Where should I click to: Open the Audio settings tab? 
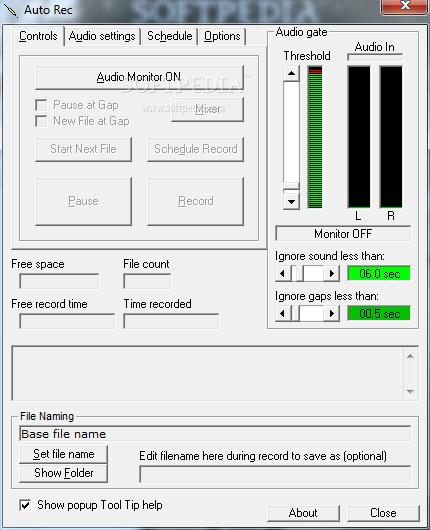pos(102,36)
